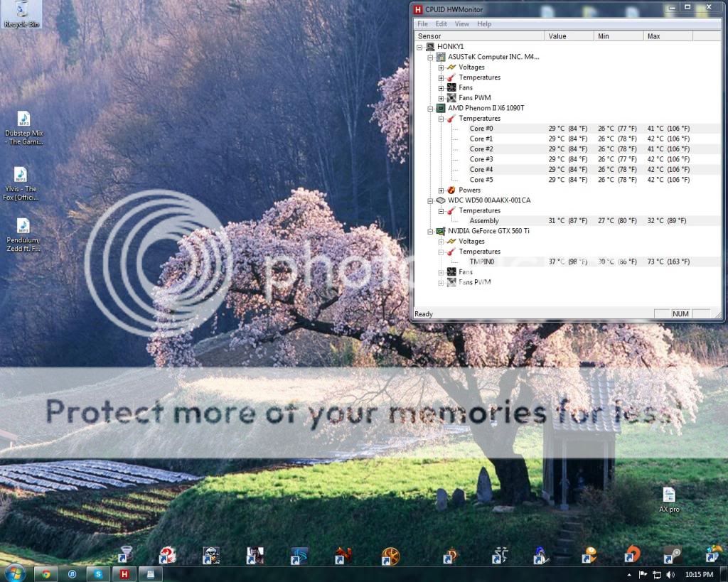Image resolution: width=728 pixels, height=582 pixels.
Task: Click the Action Center flag tray icon
Action: [x=643, y=575]
